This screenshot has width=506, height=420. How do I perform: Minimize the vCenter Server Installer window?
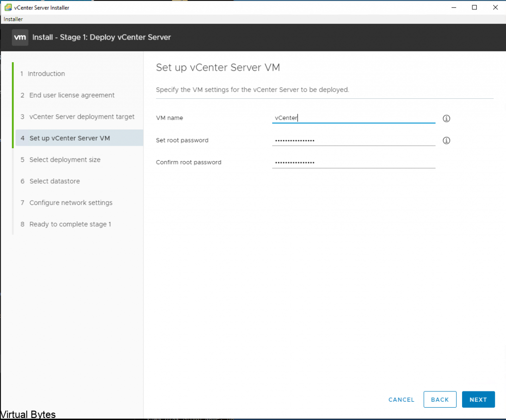(454, 7)
